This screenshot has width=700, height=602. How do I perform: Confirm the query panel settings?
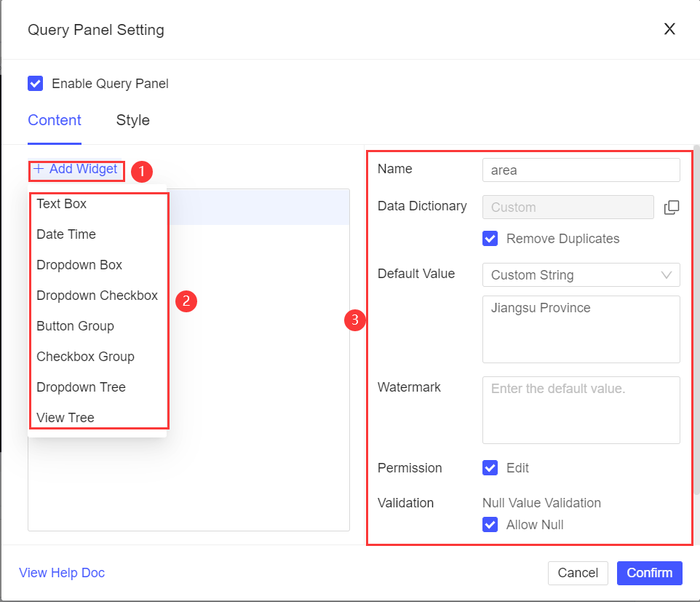click(x=649, y=573)
